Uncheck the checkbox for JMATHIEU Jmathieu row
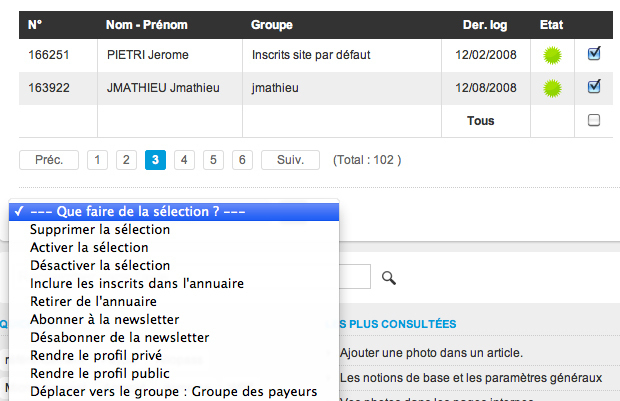620x401 pixels. tap(594, 87)
